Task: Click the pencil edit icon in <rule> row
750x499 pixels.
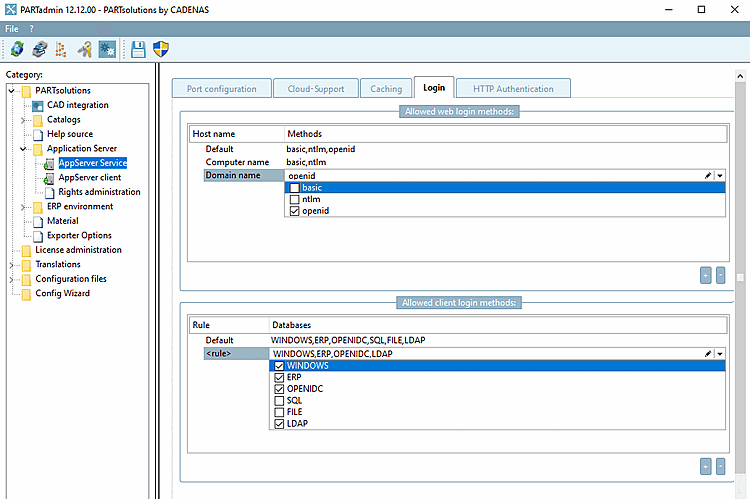Action: pyautogui.click(x=708, y=354)
